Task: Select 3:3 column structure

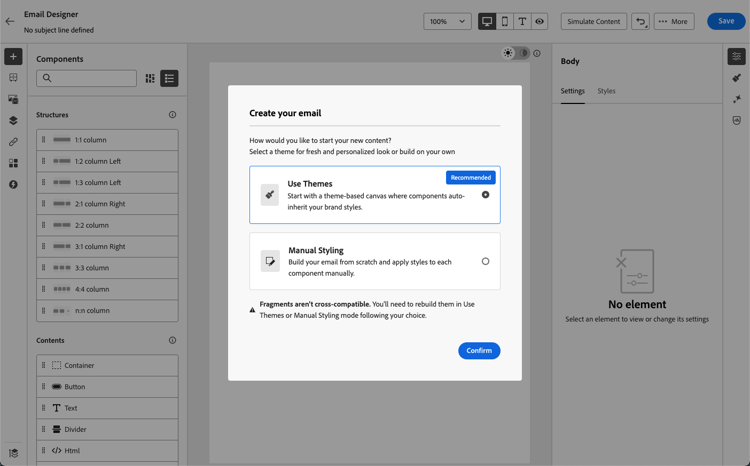Action: pos(107,268)
